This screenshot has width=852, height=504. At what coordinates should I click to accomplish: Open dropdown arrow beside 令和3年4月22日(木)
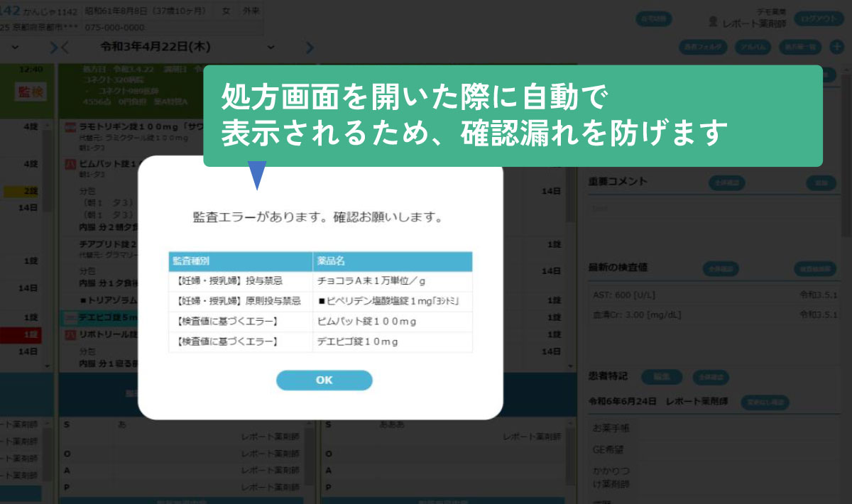270,47
